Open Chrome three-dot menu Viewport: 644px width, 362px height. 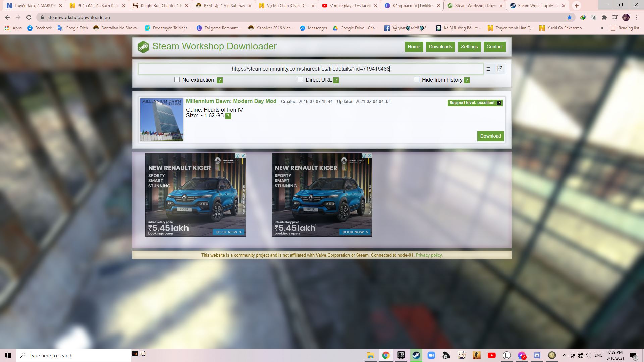(637, 17)
